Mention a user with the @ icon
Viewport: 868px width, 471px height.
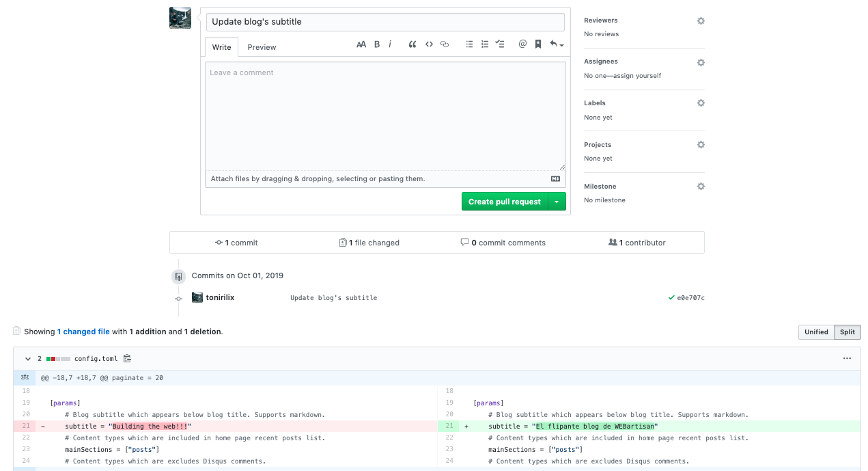click(522, 44)
